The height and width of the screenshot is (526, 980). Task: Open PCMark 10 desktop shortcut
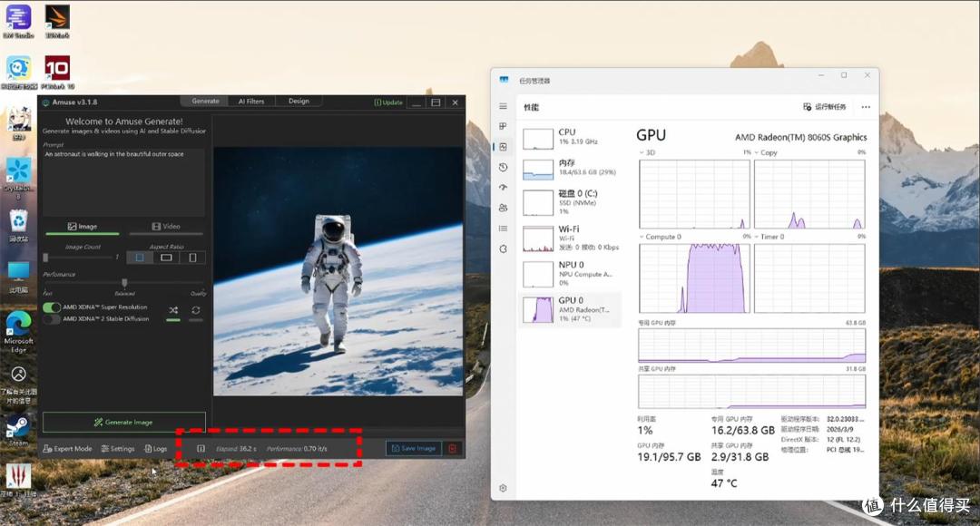57,73
